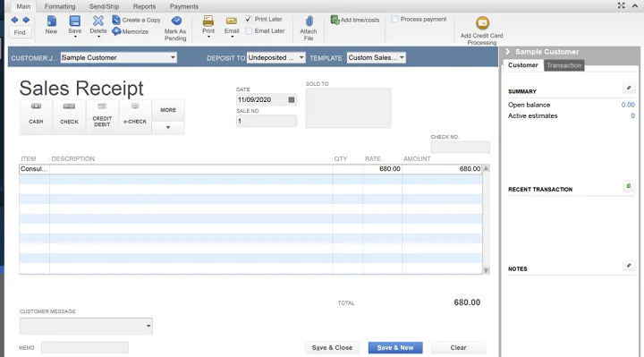The width and height of the screenshot is (644, 357).
Task: Click Add time/costs icon
Action: point(335,20)
